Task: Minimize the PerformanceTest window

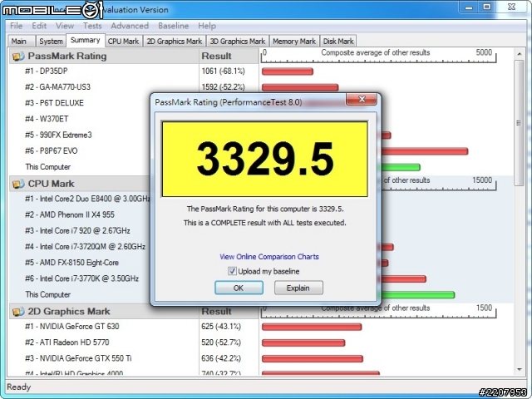Action: 469,7
